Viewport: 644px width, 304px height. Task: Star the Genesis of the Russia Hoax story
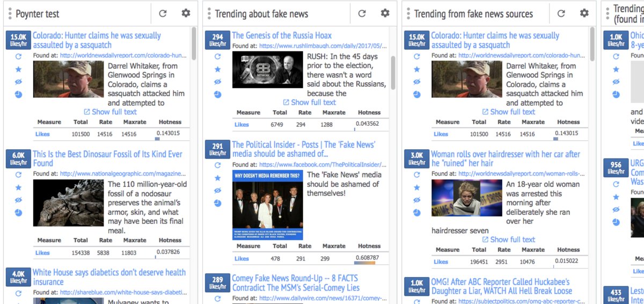point(217,69)
